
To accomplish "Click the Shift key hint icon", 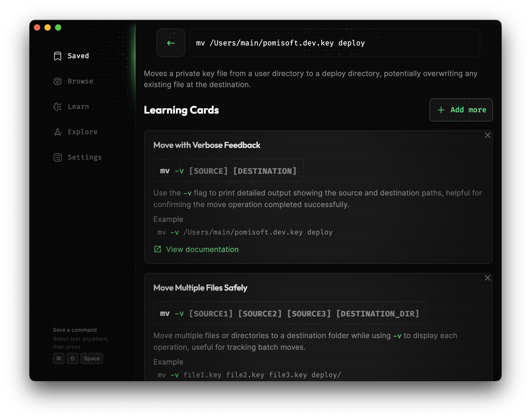I will (x=72, y=358).
